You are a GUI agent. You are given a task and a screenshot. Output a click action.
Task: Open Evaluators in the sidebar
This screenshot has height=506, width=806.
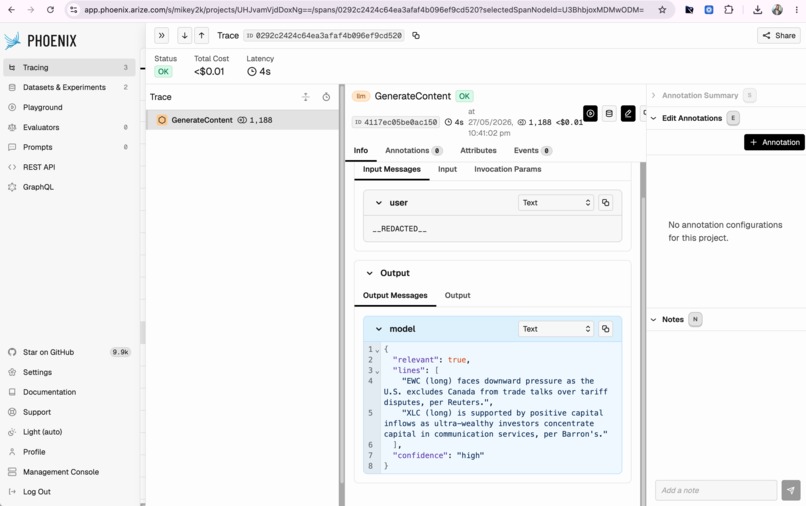click(69, 127)
